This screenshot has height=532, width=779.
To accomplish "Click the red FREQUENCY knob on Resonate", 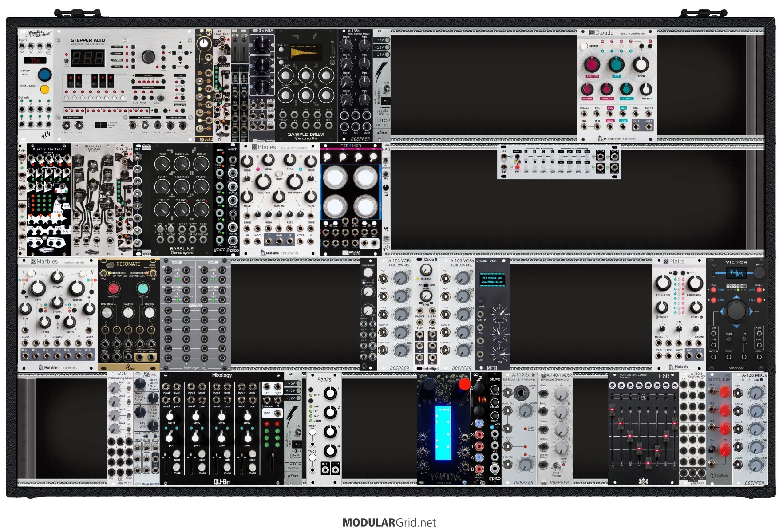I will (x=113, y=288).
